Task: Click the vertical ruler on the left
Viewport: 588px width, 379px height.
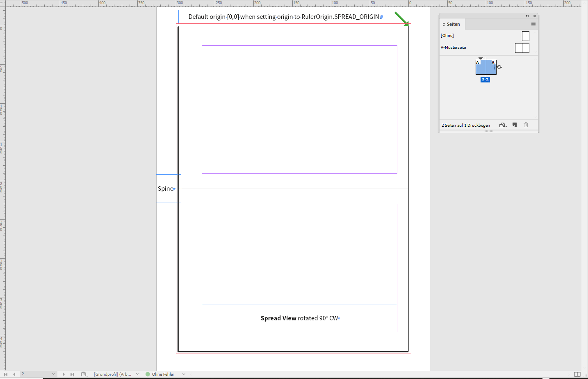Action: coord(3,189)
